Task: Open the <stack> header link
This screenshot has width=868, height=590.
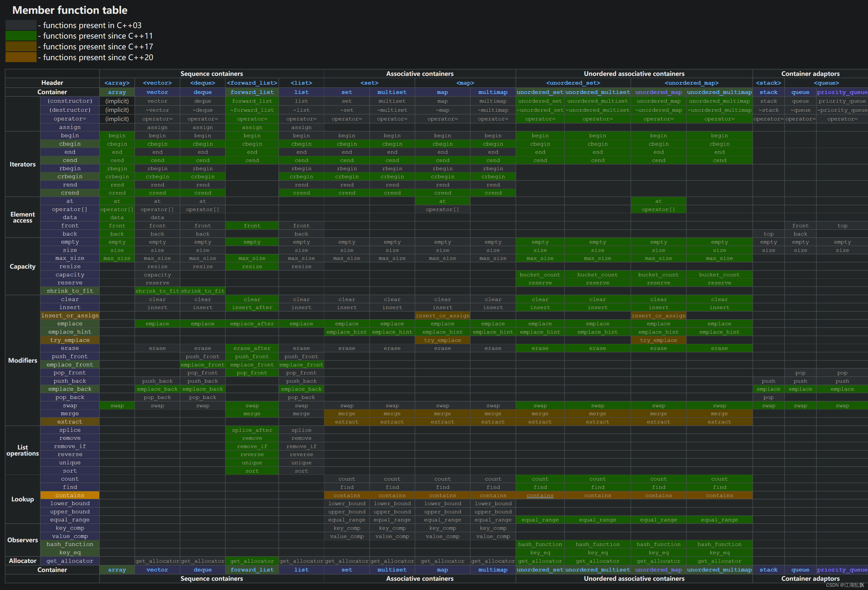Action: coord(768,83)
